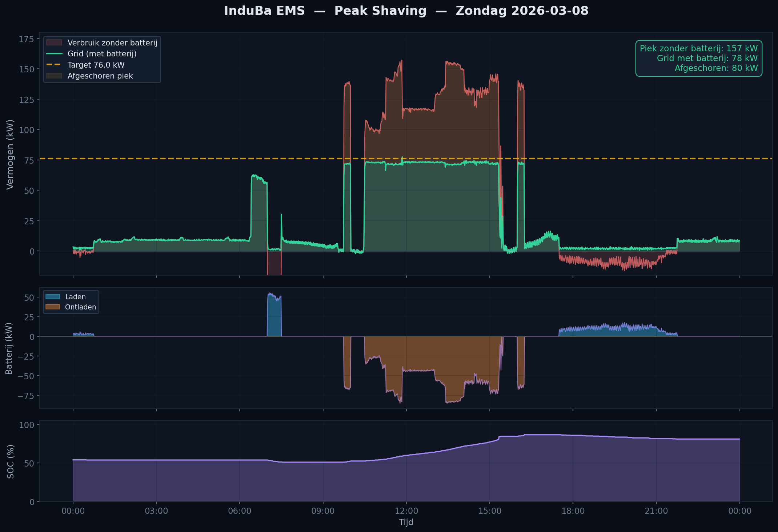This screenshot has height=532, width=778.
Task: Click the 175 tick on the power axis
Action: (x=27, y=39)
